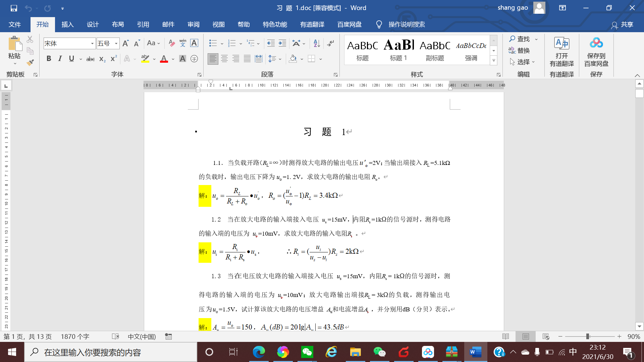Click the Clear Formatting eraser icon
This screenshot has width=644, height=362.
click(x=171, y=43)
